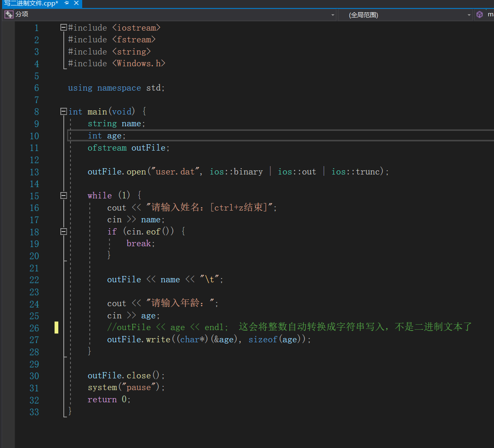494x448 pixels.
Task: Click the yellow change marker at line 26
Action: click(x=56, y=328)
